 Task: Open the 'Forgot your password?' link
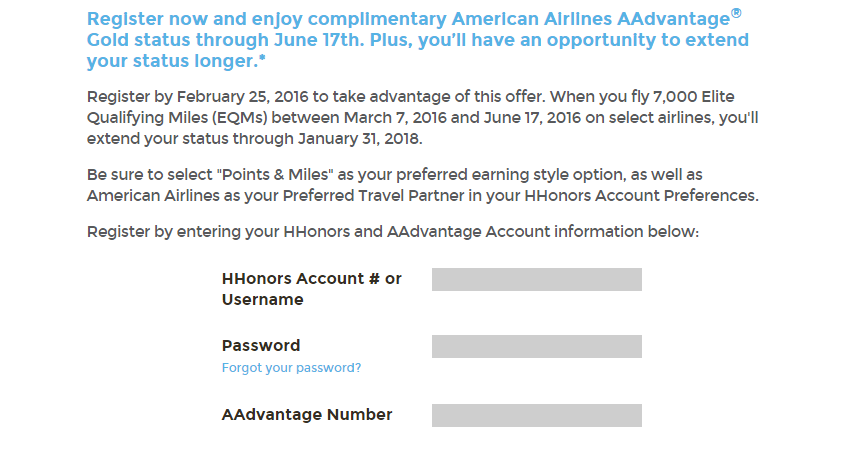[291, 368]
